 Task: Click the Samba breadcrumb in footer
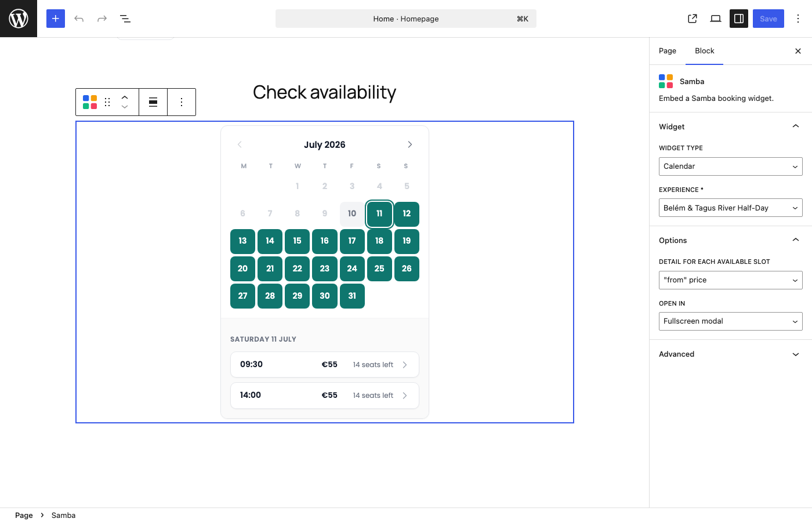(63, 515)
